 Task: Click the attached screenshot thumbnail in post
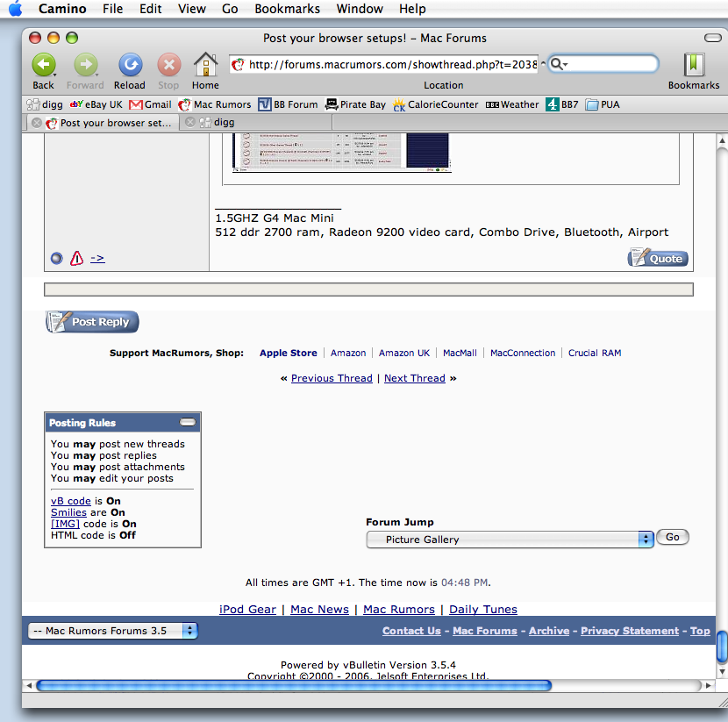[x=341, y=153]
